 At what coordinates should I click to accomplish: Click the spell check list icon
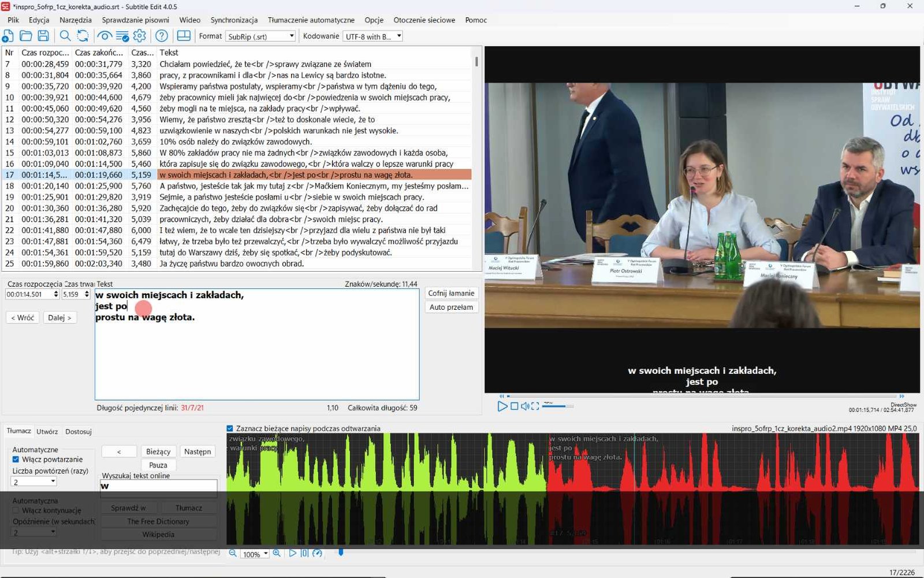(x=122, y=36)
